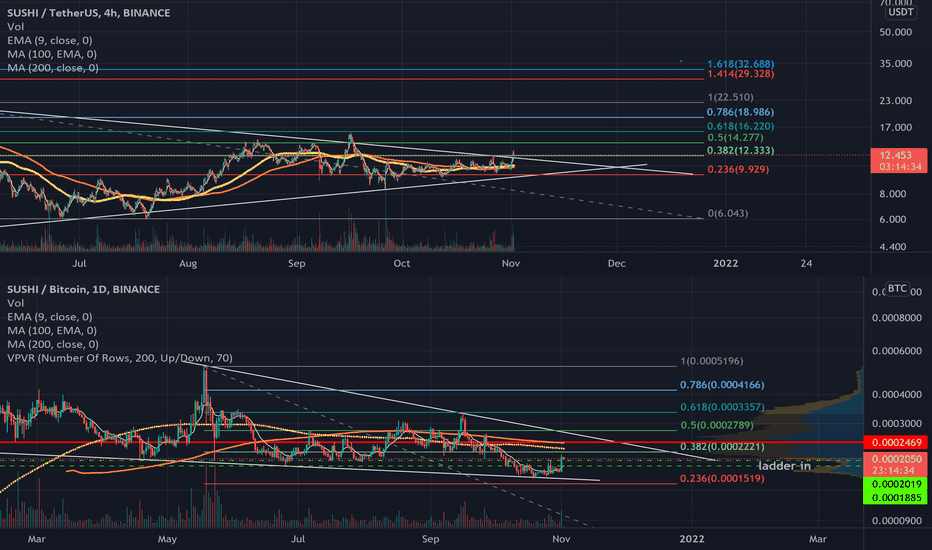
Task: Select MA (100, EMA, 0) legend in Bitcoin chart
Action: point(52,331)
